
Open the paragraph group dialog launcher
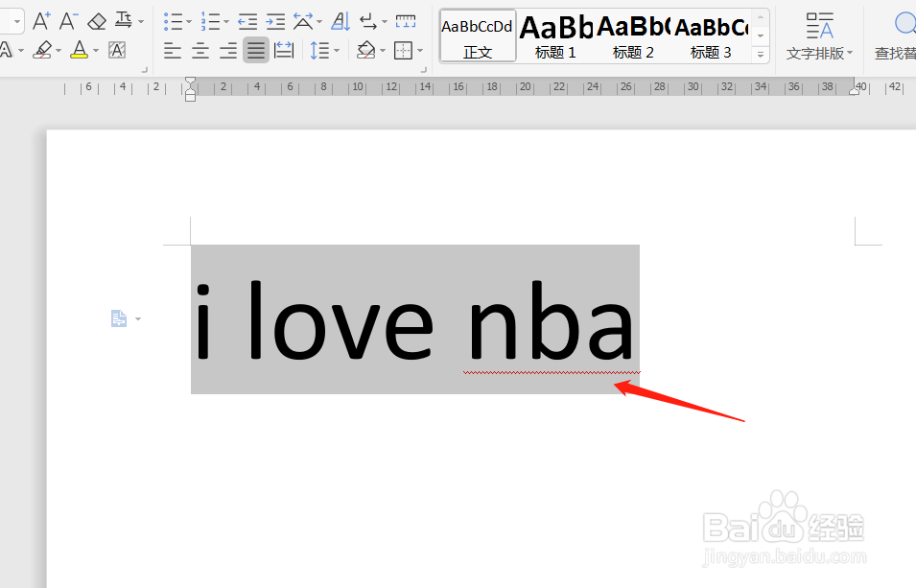pyautogui.click(x=424, y=70)
